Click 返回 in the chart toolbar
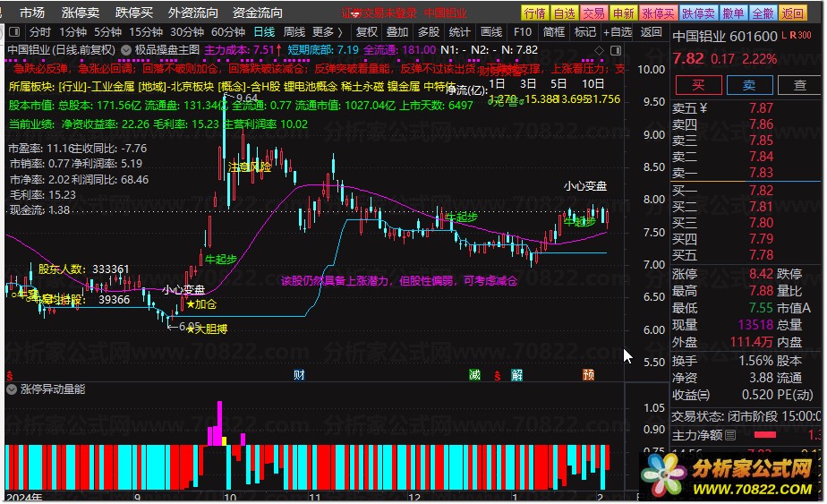 click(651, 32)
